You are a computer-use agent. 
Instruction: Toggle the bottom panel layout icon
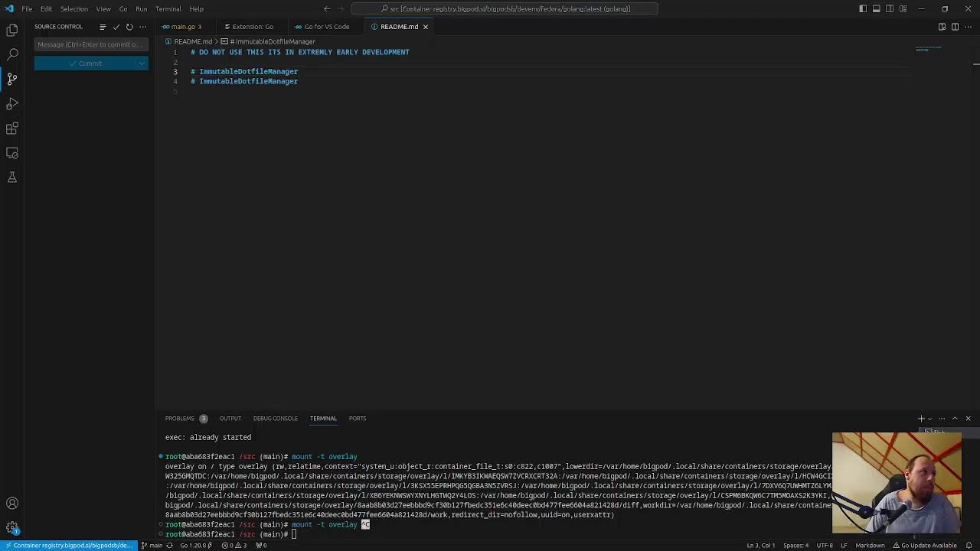(876, 8)
